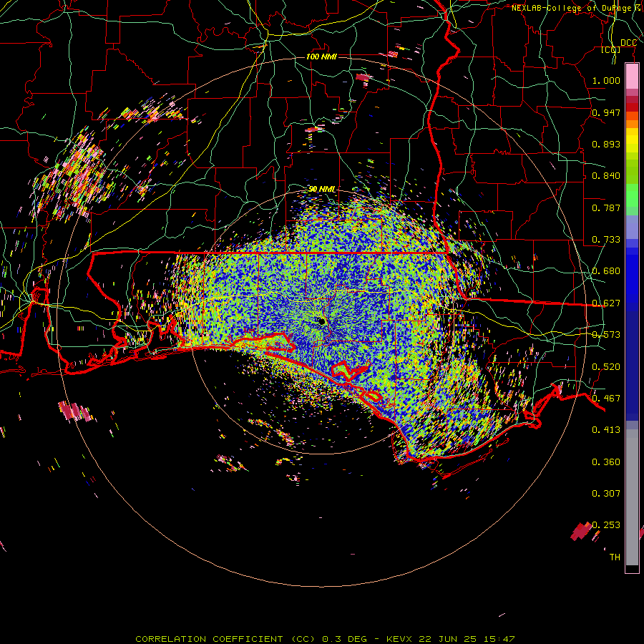This screenshot has width=644, height=644.
Task: Click the 0.573 legend value
Action: pyautogui.click(x=606, y=335)
